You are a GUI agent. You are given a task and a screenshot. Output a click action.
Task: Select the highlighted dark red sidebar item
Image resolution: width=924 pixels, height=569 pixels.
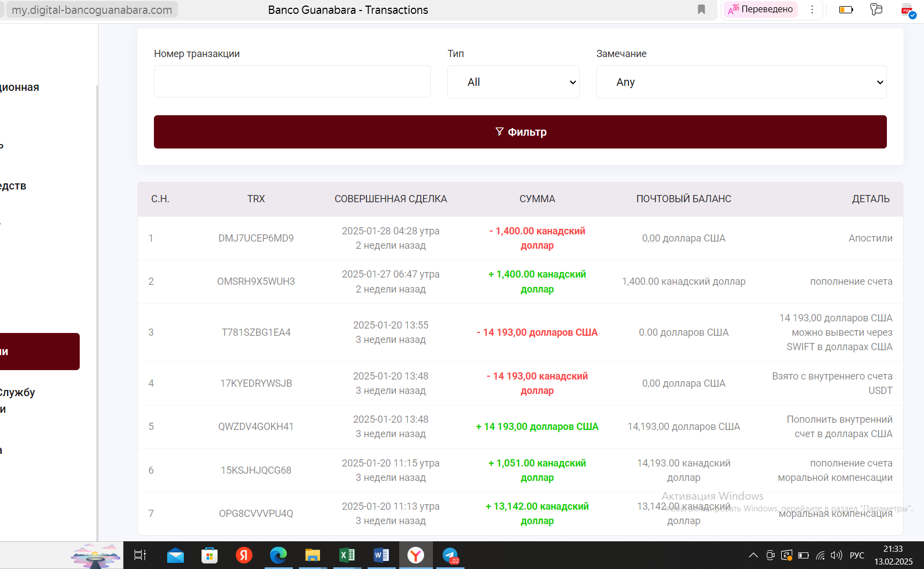(x=39, y=351)
